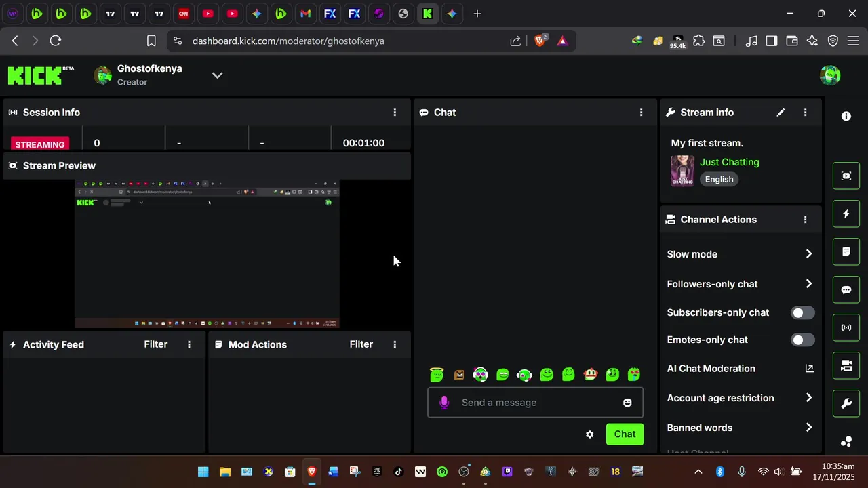Viewport: 868px width, 488px height.
Task: Click the broadcast signal sidebar icon
Action: [x=846, y=327]
